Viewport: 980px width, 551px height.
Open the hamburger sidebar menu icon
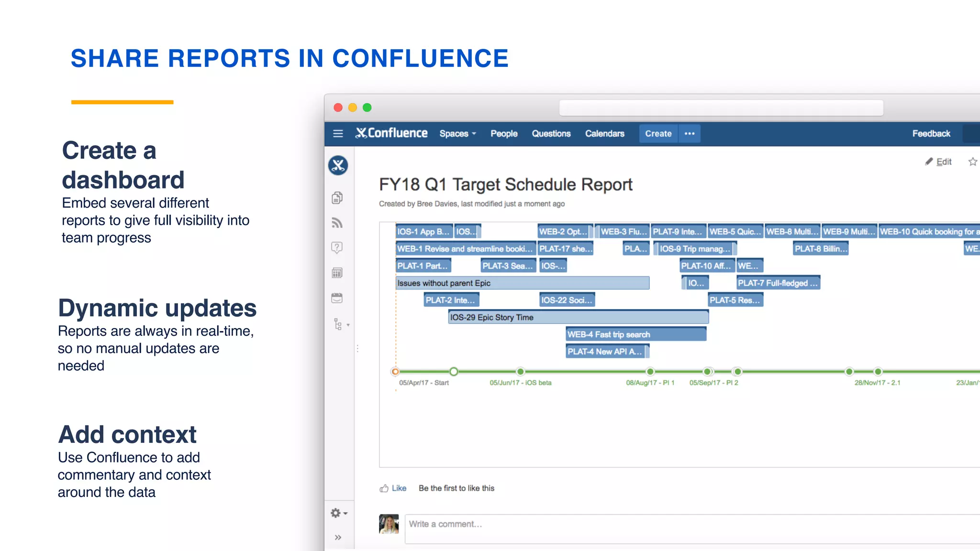(x=338, y=133)
